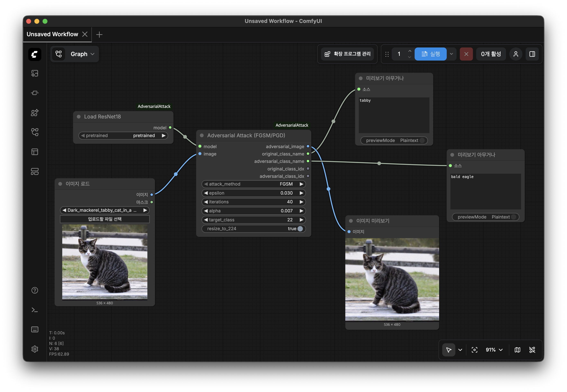The image size is (567, 392).
Task: Open the nodes connector sidebar icon
Action: 35,93
